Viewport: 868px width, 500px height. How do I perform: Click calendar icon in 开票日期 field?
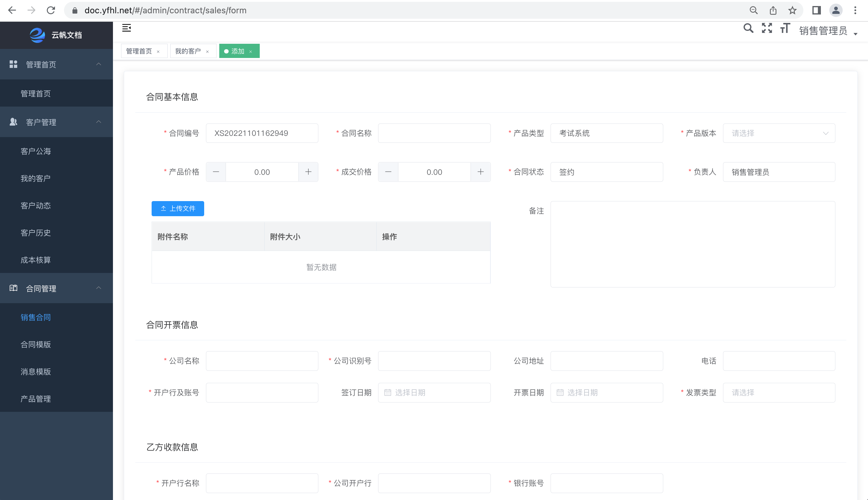[x=560, y=392]
